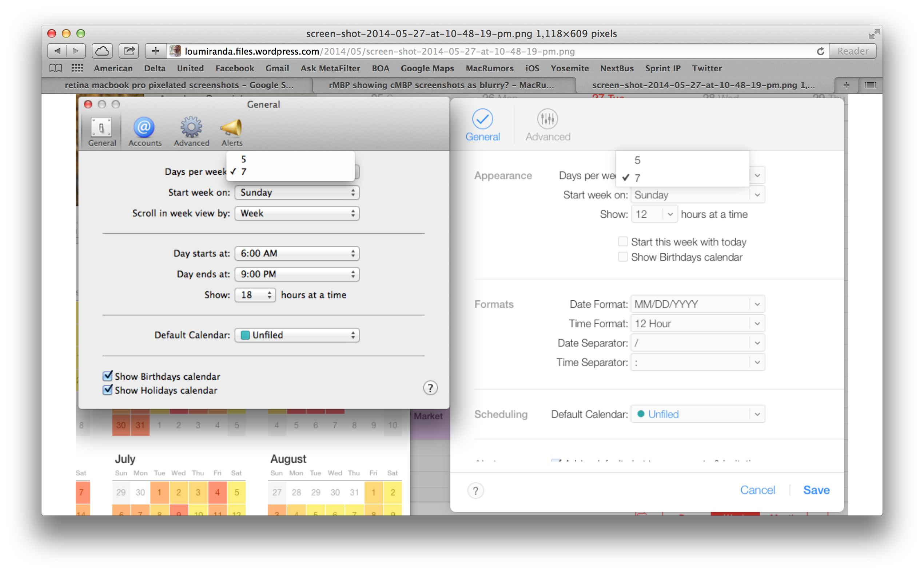Image resolution: width=924 pixels, height=573 pixels.
Task: Open Google Maps bookmark
Action: (x=427, y=68)
